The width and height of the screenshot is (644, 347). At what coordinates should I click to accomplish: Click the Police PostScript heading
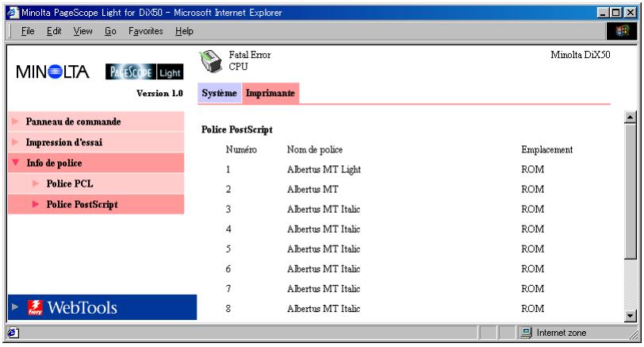click(x=237, y=129)
